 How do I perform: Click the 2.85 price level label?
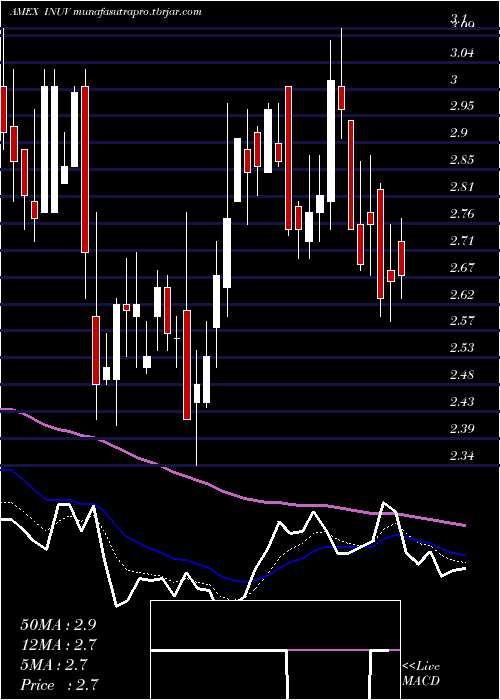click(462, 160)
